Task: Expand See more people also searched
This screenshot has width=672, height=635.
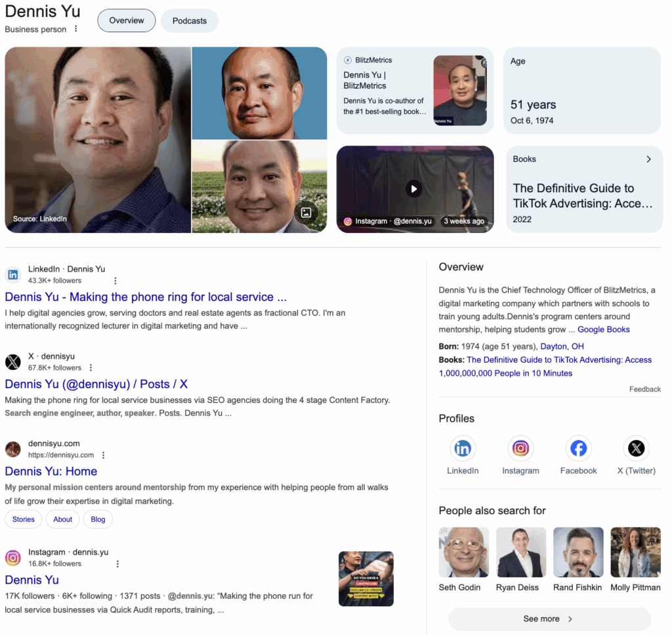Action: pyautogui.click(x=549, y=619)
